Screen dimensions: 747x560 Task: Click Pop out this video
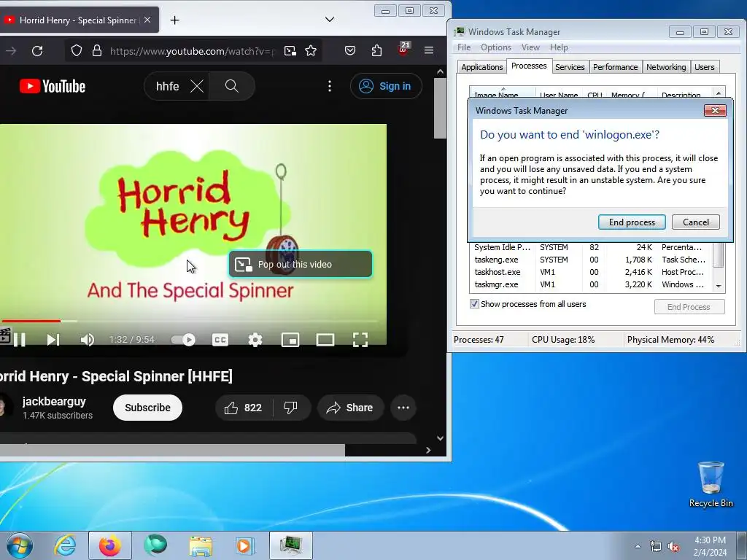[300, 264]
